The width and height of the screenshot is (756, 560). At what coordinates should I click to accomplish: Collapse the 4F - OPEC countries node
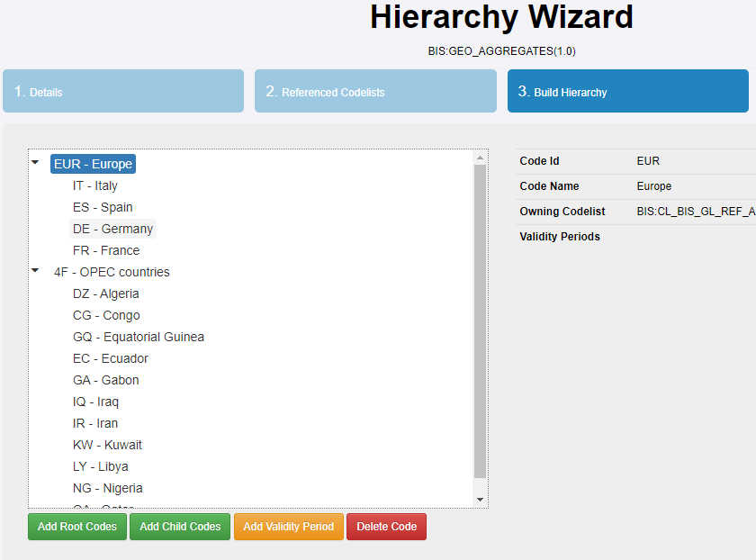[35, 271]
